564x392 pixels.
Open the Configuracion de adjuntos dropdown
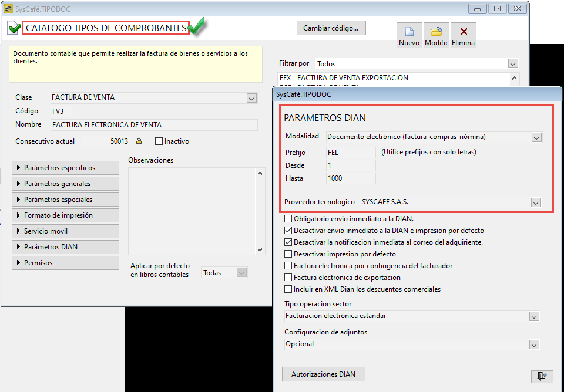coord(534,345)
